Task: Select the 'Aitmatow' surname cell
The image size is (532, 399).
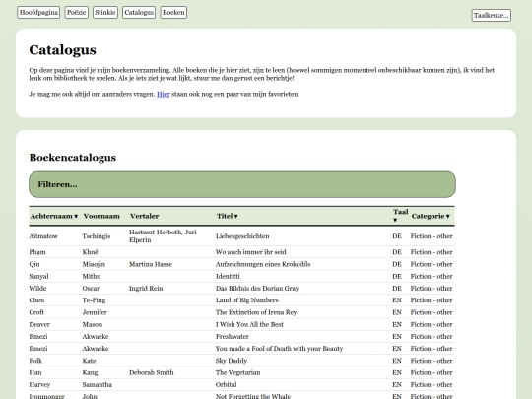Action: (x=43, y=236)
